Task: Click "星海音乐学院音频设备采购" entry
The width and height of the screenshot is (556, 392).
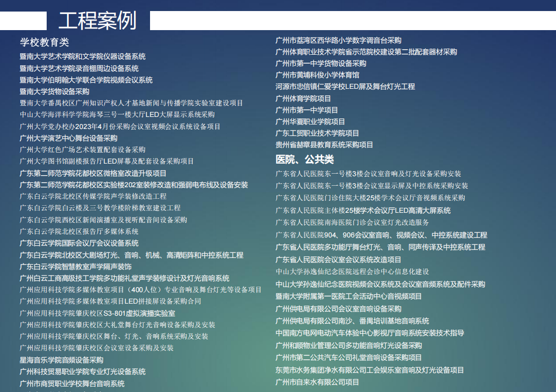Action: pos(62,360)
